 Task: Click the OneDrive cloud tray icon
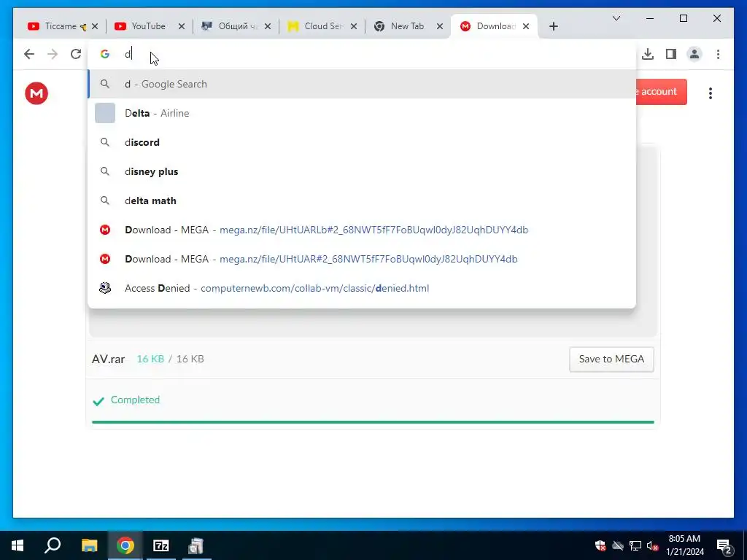(x=617, y=545)
